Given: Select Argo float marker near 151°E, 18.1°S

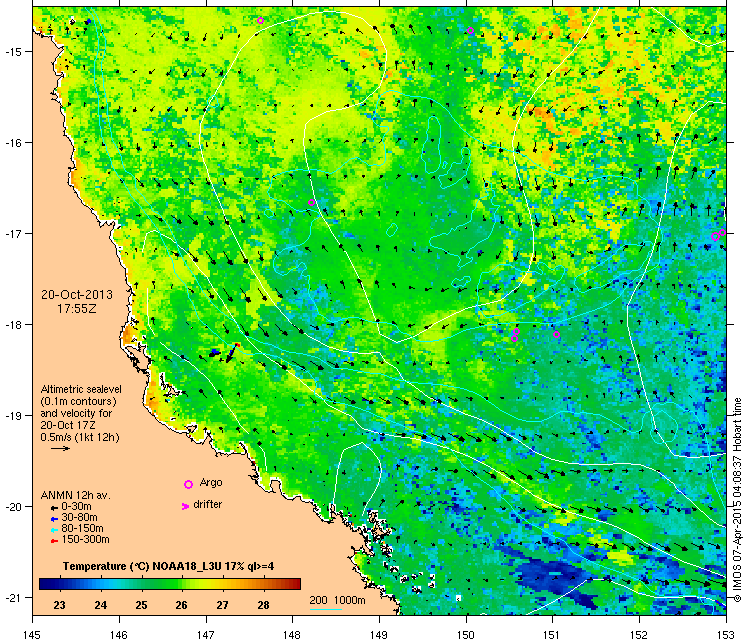Looking at the screenshot, I should pos(556,334).
